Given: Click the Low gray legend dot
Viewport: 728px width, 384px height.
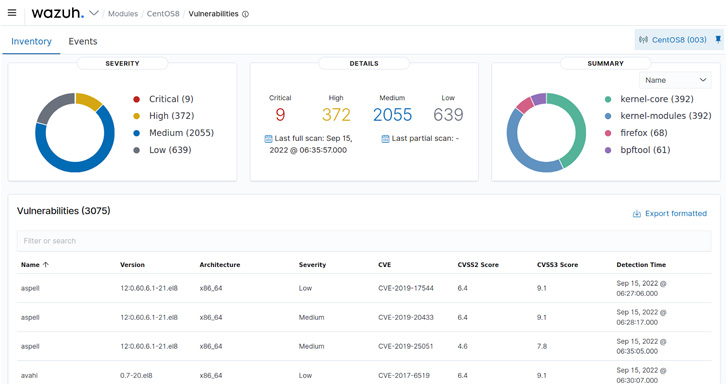Looking at the screenshot, I should click(x=136, y=150).
